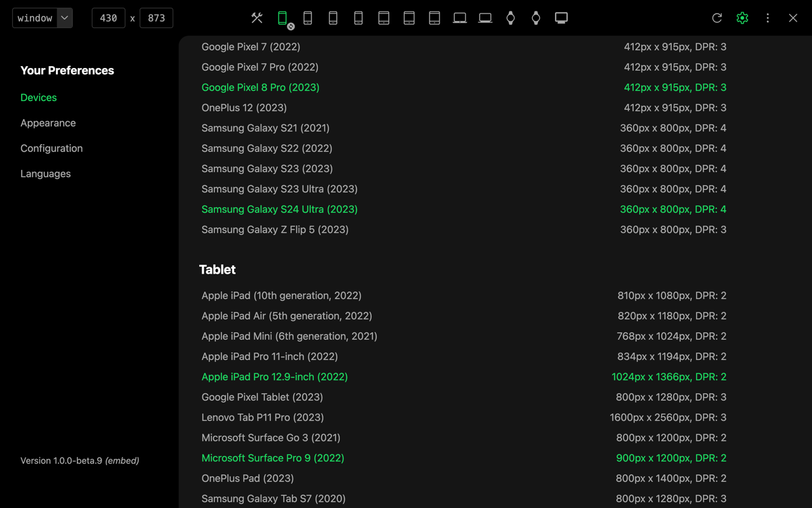Disable Microsoft Surface Pro 9 device

(273, 458)
